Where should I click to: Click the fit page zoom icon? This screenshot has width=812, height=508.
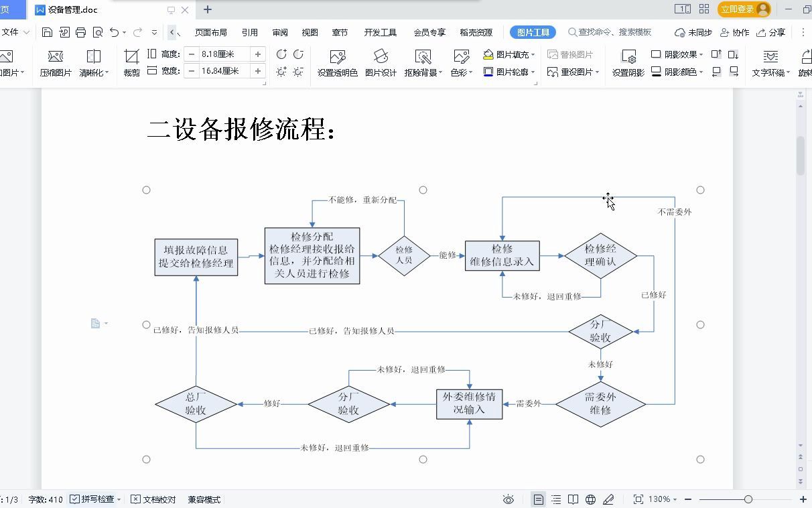point(638,499)
